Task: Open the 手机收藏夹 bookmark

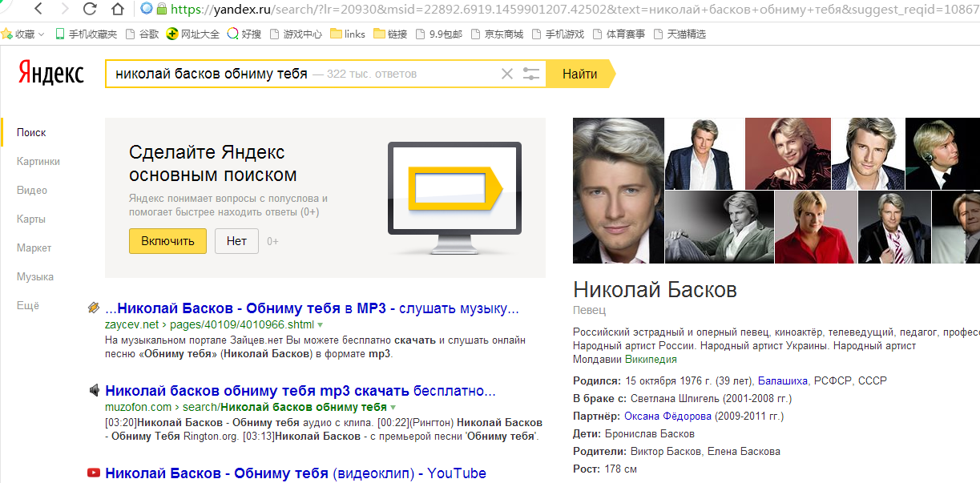Action: (x=86, y=34)
